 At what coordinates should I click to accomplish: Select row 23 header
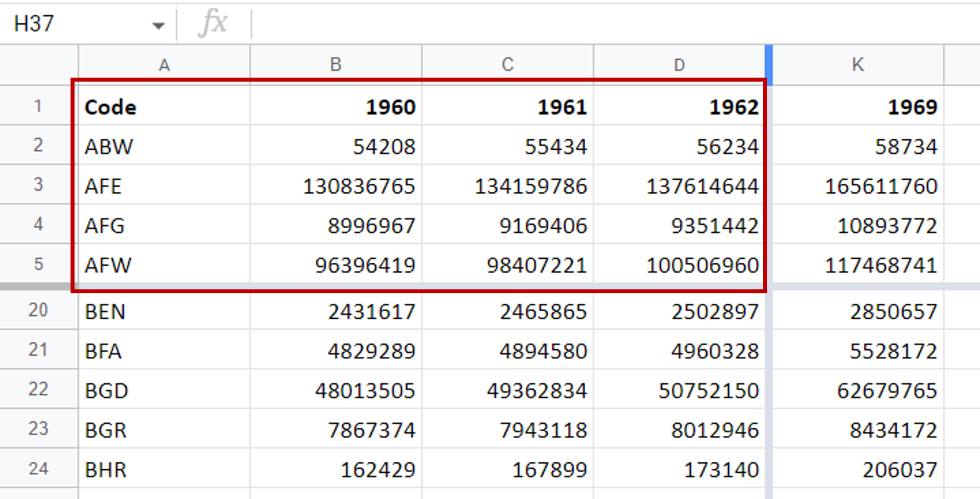39,429
